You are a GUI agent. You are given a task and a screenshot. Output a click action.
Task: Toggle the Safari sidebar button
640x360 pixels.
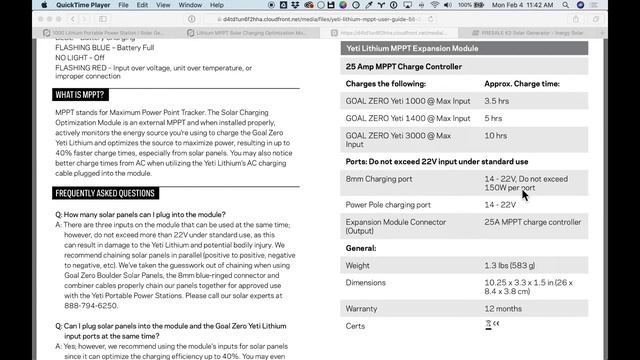point(103,19)
